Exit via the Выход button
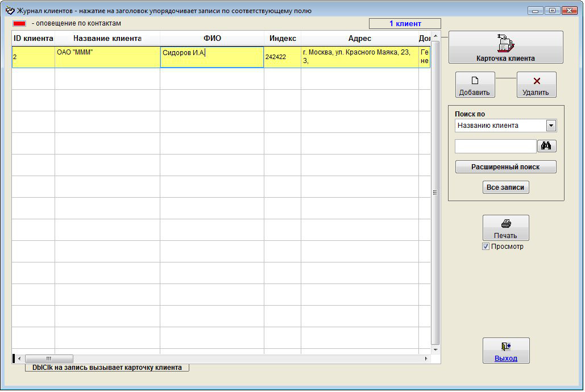Screen dimensions: 585x392 pyautogui.click(x=505, y=351)
